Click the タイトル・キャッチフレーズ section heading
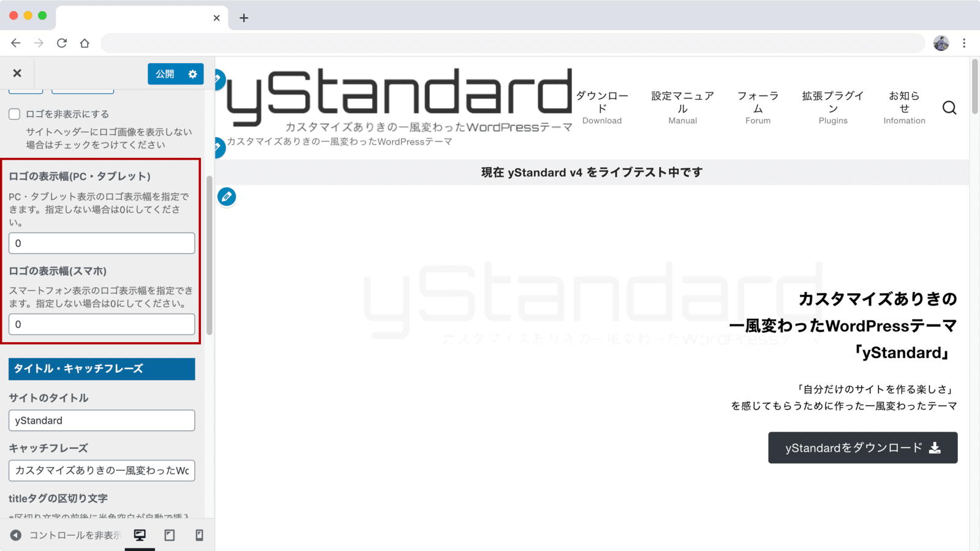The image size is (980, 551). [102, 369]
